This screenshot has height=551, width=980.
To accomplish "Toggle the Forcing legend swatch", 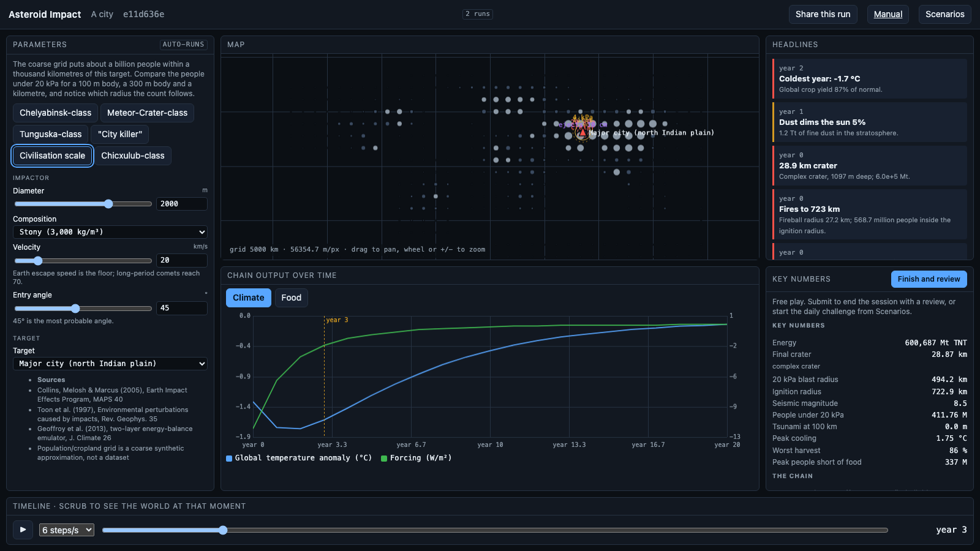I will coord(384,459).
